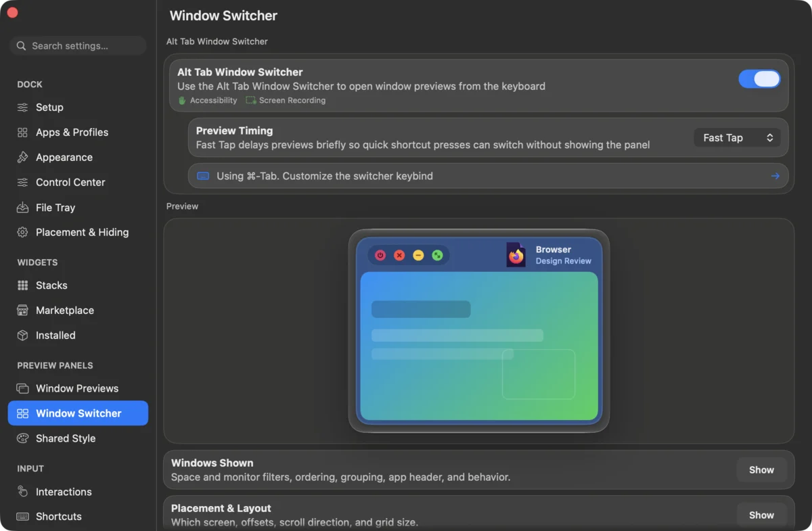812x531 pixels.
Task: Click the File Tray icon
Action: point(22,208)
